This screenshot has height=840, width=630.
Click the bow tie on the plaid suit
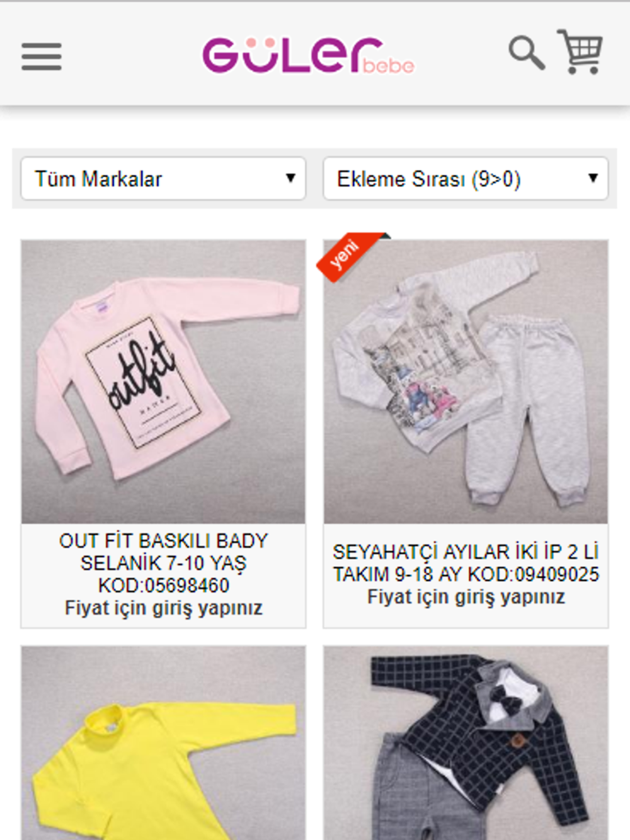click(x=507, y=698)
